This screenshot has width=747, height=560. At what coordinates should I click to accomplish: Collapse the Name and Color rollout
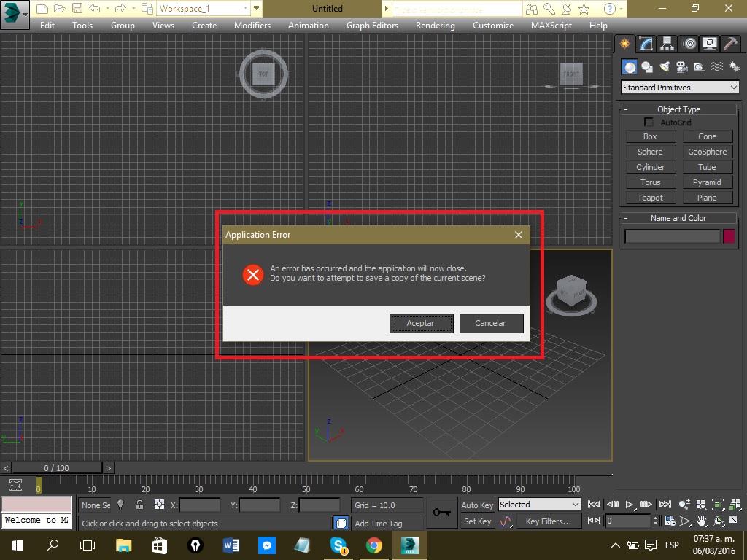678,218
